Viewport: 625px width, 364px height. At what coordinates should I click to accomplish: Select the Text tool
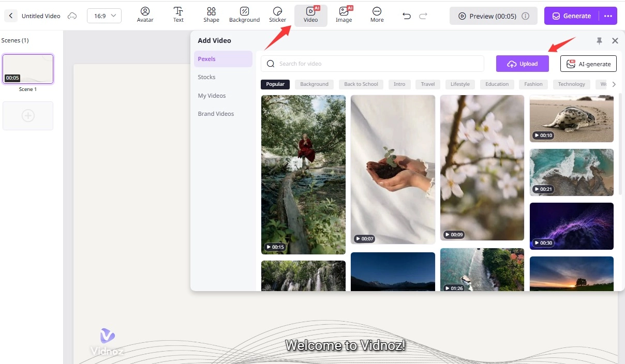click(x=178, y=15)
